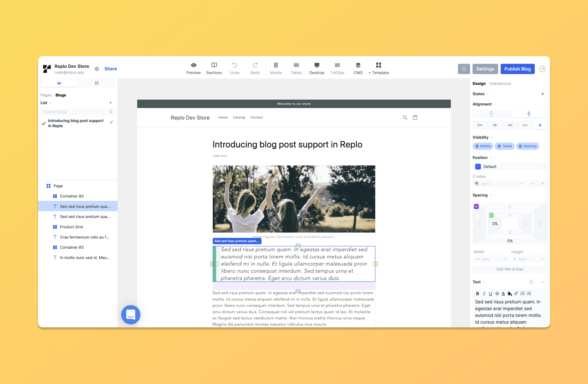Add a new blog with plus icon
Screen dimensions: 588x384
tap(110, 103)
